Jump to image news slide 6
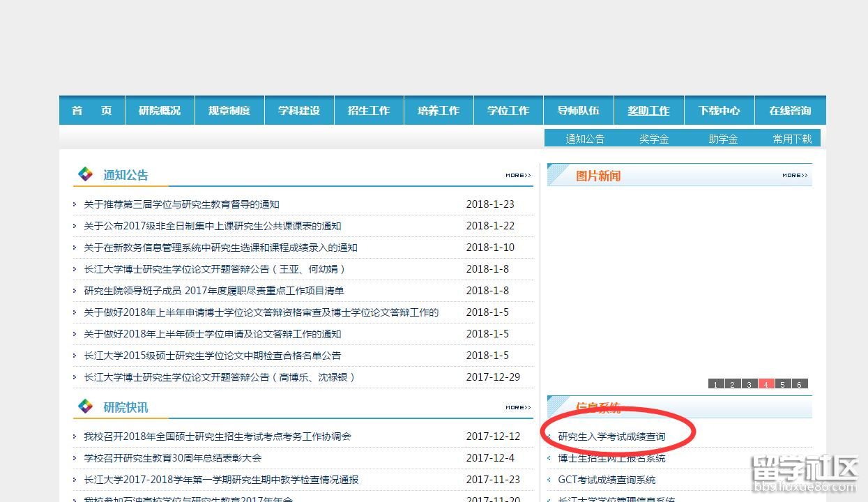The image size is (868, 502). (799, 384)
